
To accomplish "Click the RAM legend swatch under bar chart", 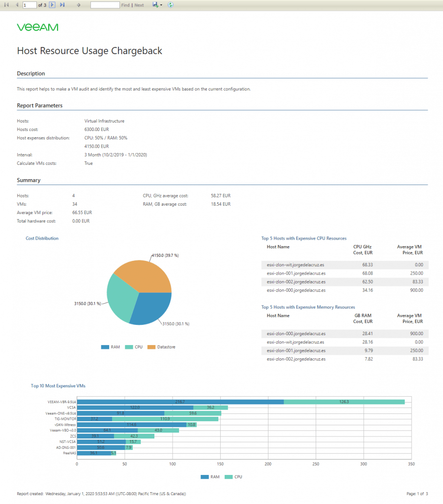I will click(205, 477).
